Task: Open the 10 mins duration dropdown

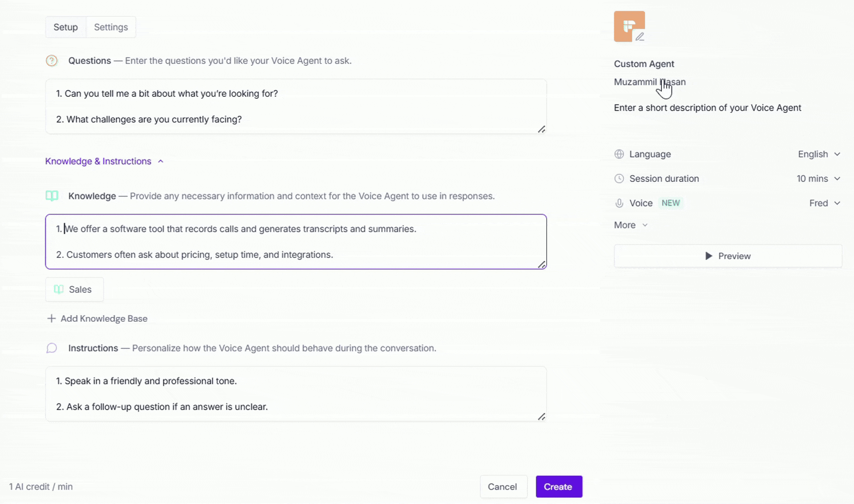Action: click(x=818, y=179)
